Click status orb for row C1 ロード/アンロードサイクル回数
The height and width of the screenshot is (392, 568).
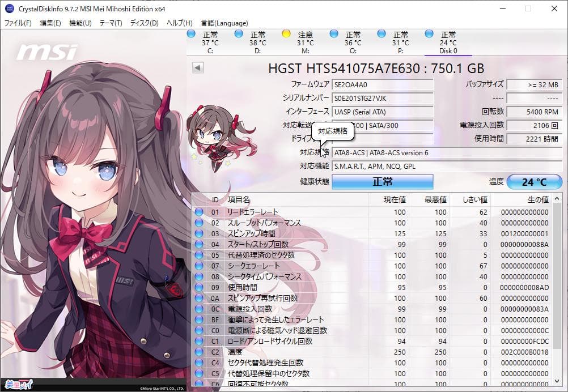199,341
